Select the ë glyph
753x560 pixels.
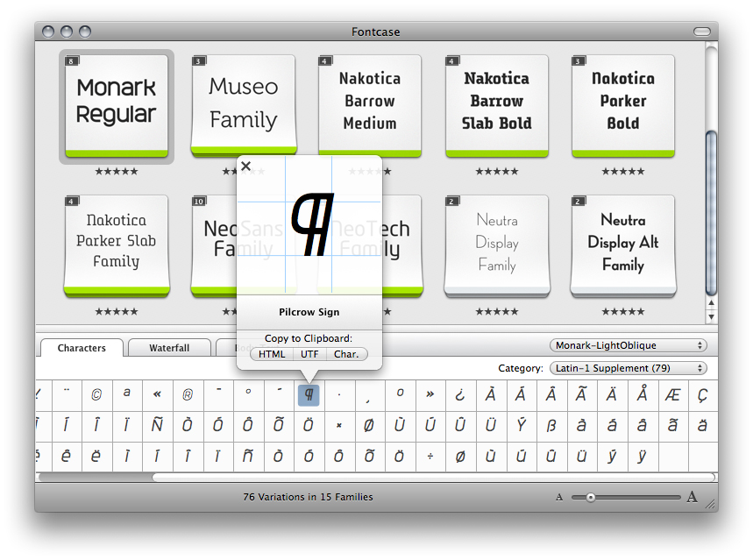pyautogui.click(x=96, y=457)
